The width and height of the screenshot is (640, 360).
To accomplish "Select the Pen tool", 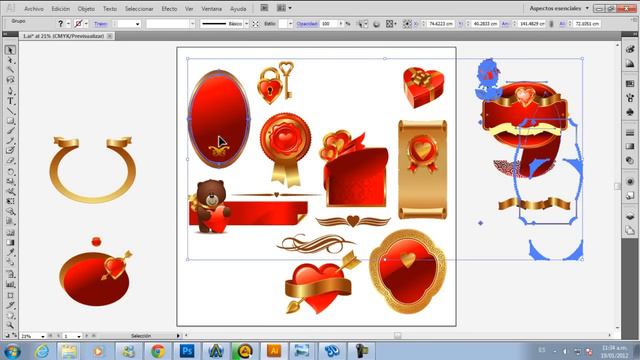I will 10,91.
